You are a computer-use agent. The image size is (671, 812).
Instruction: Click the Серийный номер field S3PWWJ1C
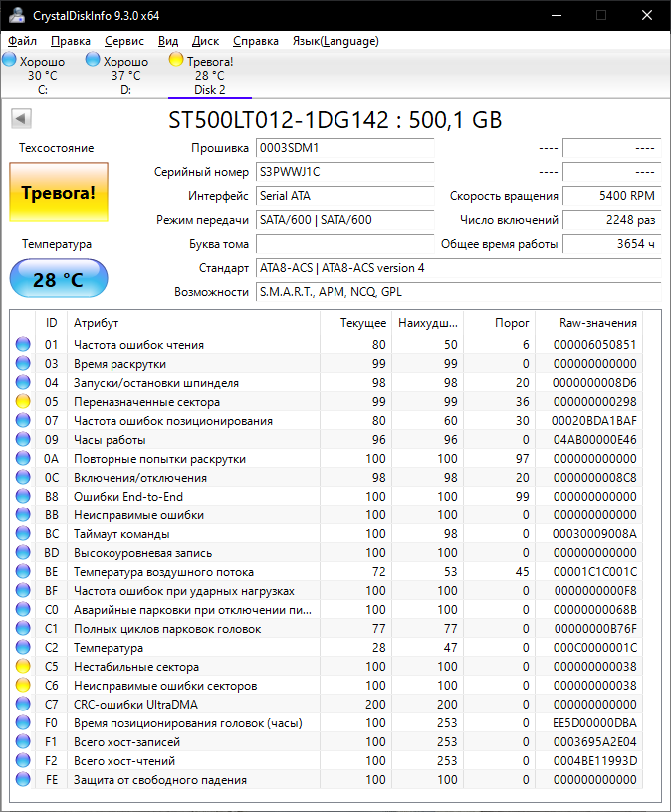pos(344,172)
